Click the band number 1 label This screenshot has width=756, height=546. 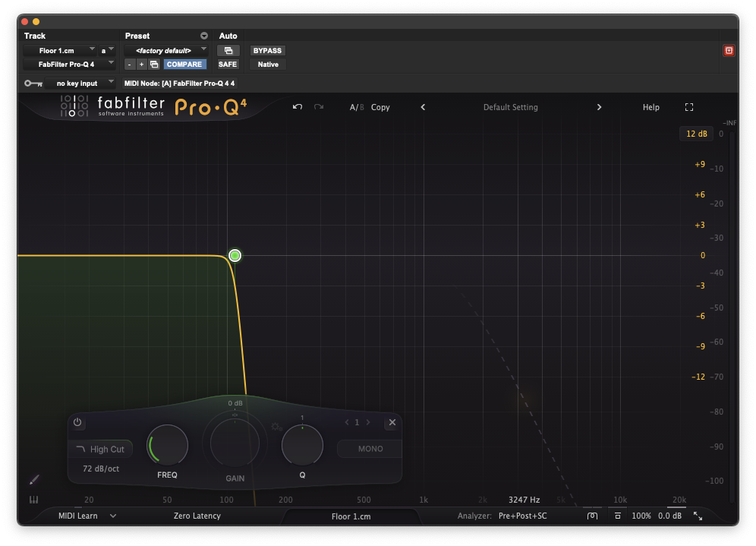tap(357, 422)
